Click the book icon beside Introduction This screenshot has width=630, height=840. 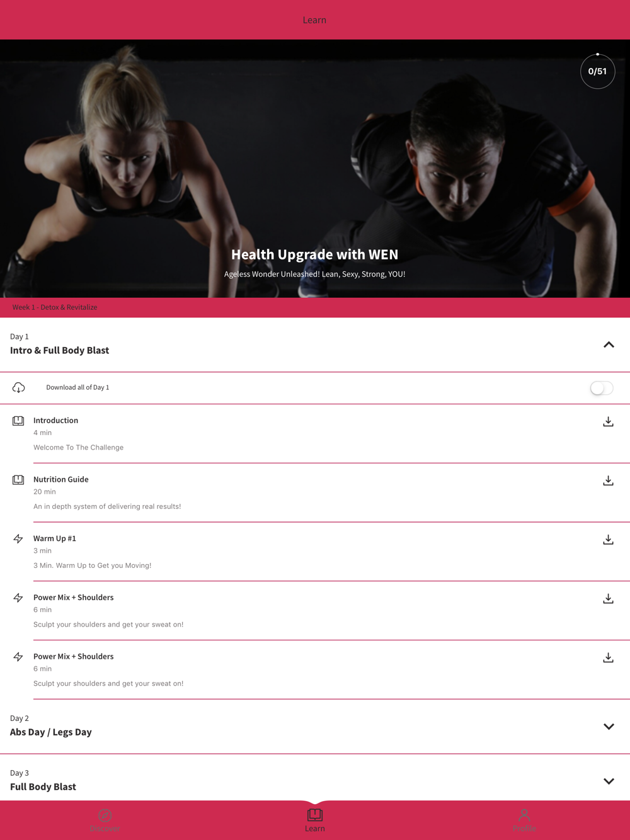[18, 421]
